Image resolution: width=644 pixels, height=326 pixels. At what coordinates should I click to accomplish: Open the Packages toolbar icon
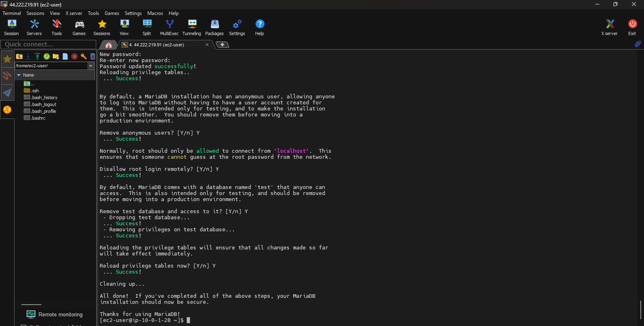(215, 27)
